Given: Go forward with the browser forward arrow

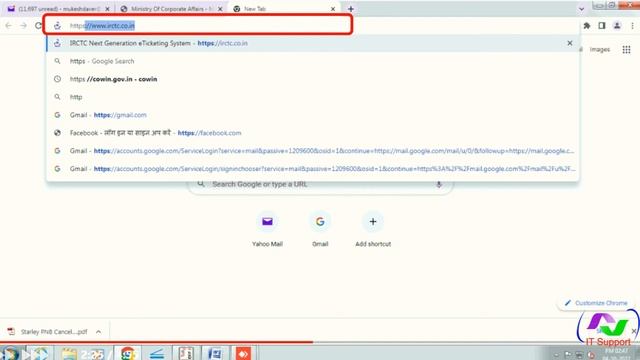Looking at the screenshot, I should [23, 26].
